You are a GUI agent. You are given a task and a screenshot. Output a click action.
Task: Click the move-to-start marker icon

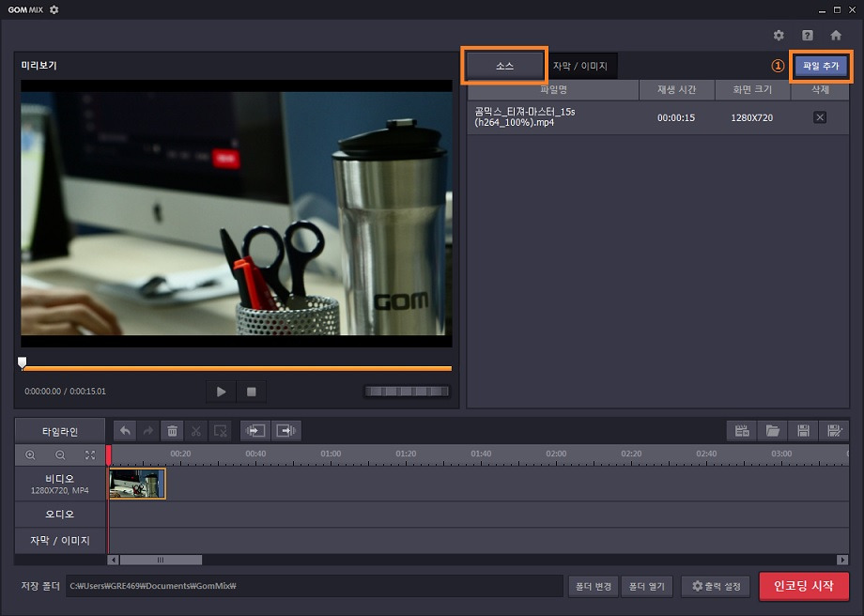(x=255, y=431)
